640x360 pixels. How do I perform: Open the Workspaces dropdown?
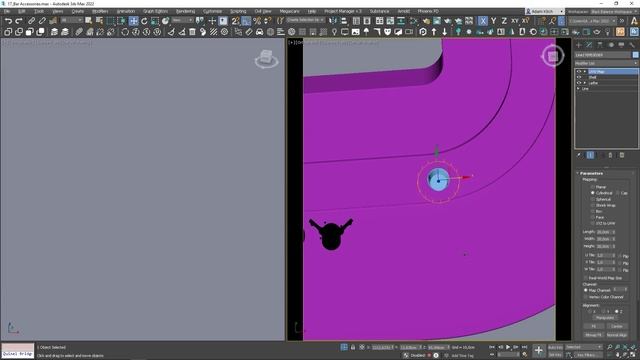tap(614, 11)
